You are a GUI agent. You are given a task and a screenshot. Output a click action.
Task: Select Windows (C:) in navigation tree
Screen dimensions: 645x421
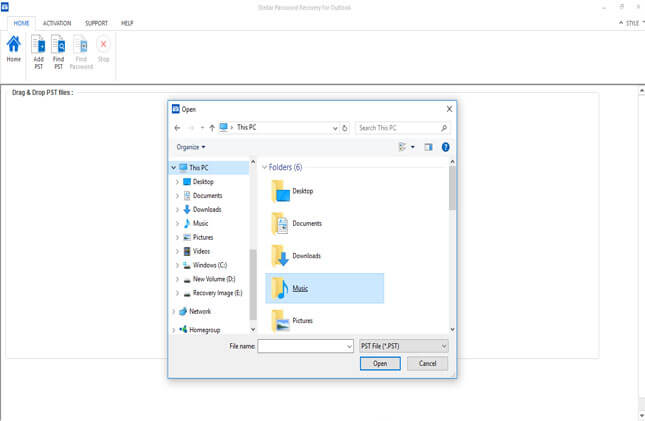click(208, 266)
